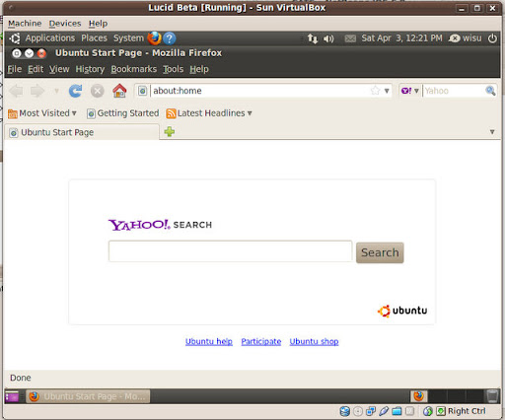The height and width of the screenshot is (420, 505).
Task: Click the Search button on start page
Action: pyautogui.click(x=380, y=252)
